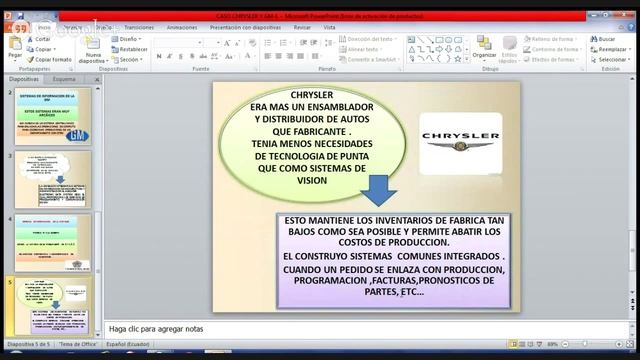Clear all text formatting icon

tap(252, 43)
